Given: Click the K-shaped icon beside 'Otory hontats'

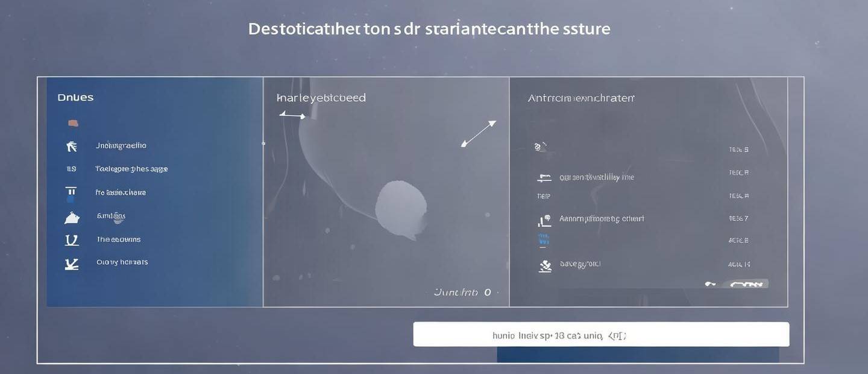Looking at the screenshot, I should coord(71,263).
